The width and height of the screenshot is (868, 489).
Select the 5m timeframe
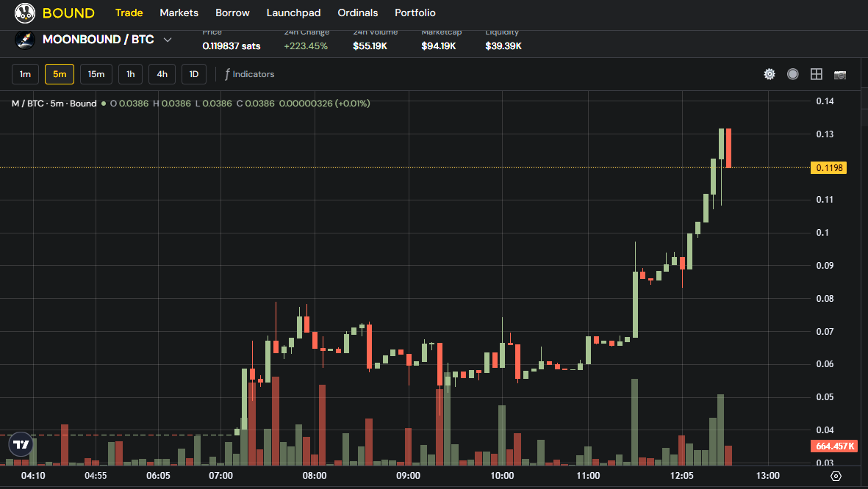tap(60, 74)
